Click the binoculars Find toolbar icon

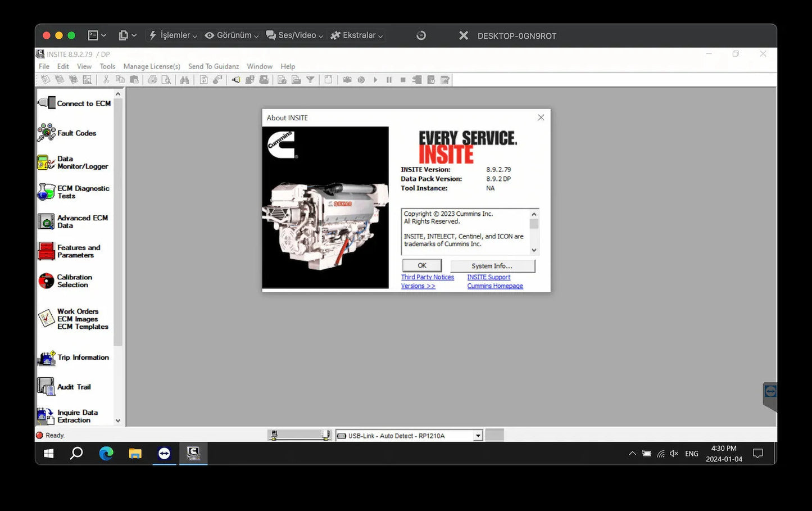pyautogui.click(x=184, y=80)
